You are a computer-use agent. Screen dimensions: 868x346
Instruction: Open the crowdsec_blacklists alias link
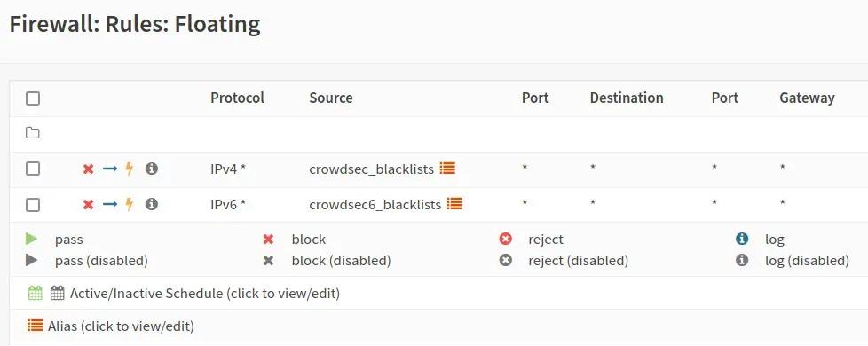pos(372,169)
